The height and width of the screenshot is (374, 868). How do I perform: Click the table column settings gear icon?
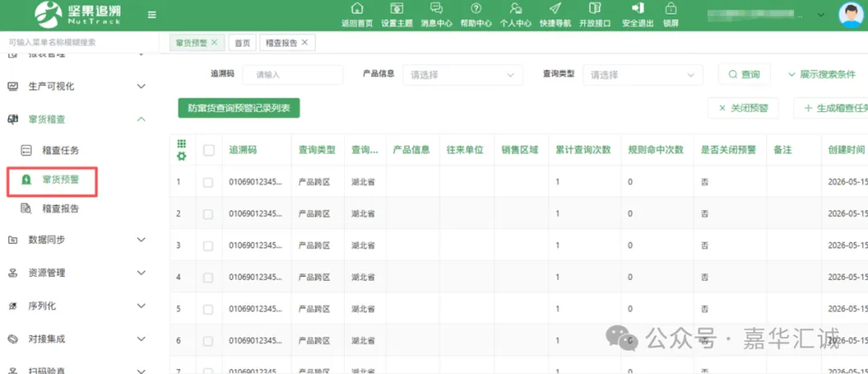point(182,157)
